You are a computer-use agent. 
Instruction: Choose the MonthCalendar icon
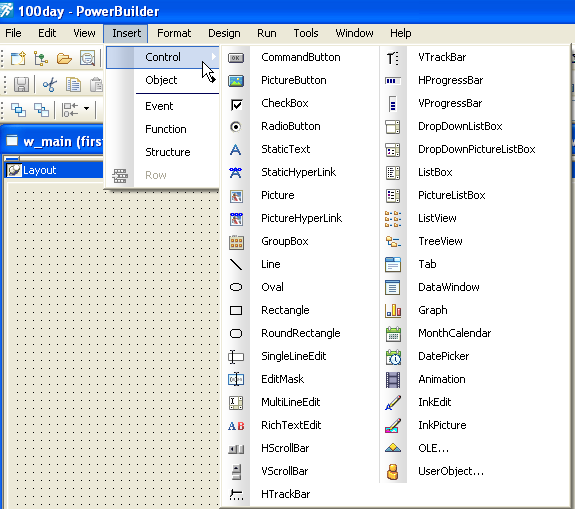tap(393, 334)
